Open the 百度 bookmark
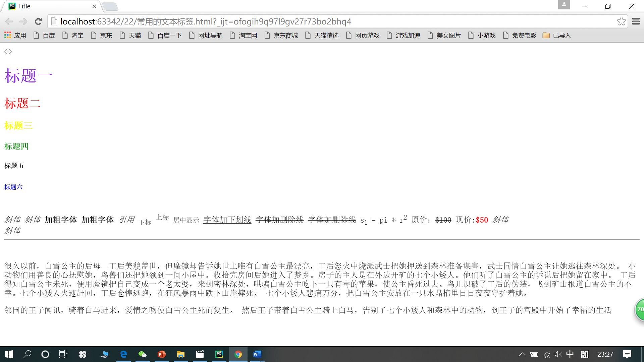 click(x=48, y=35)
